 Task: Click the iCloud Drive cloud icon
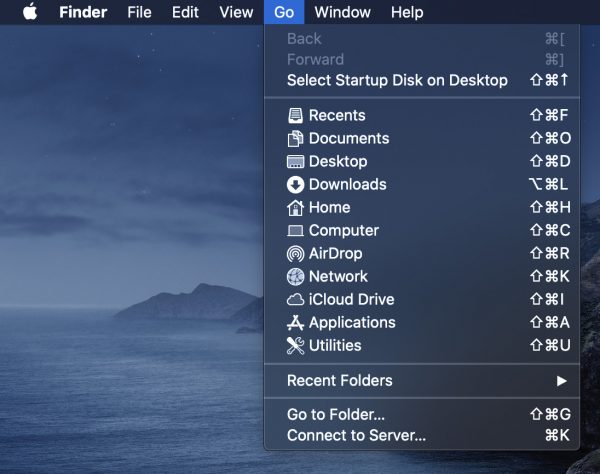(295, 299)
